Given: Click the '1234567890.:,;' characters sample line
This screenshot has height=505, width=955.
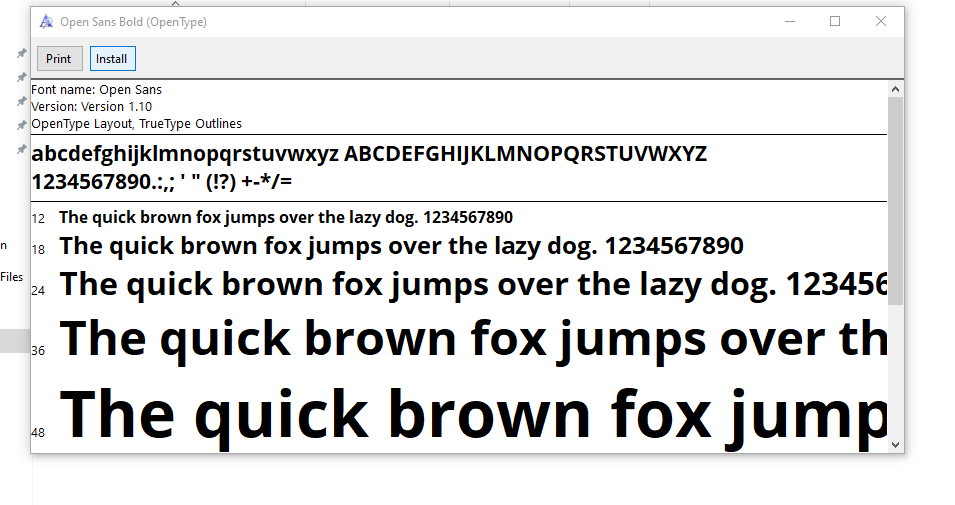Looking at the screenshot, I should 161,182.
